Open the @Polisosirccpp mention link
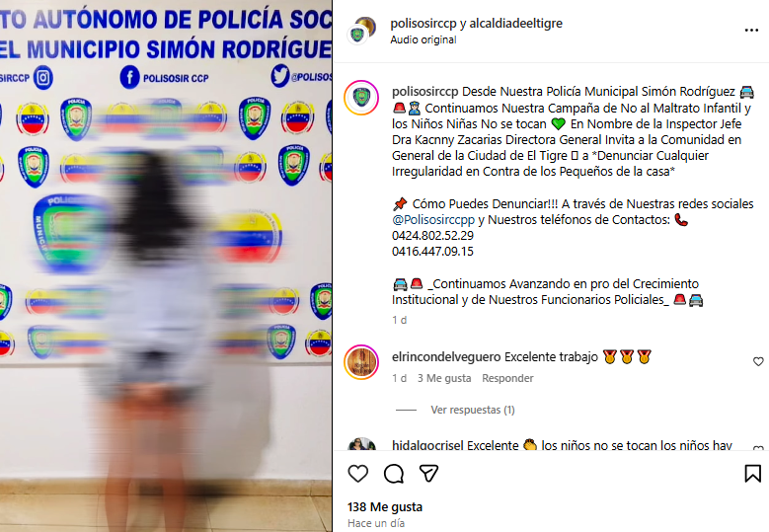 click(433, 220)
